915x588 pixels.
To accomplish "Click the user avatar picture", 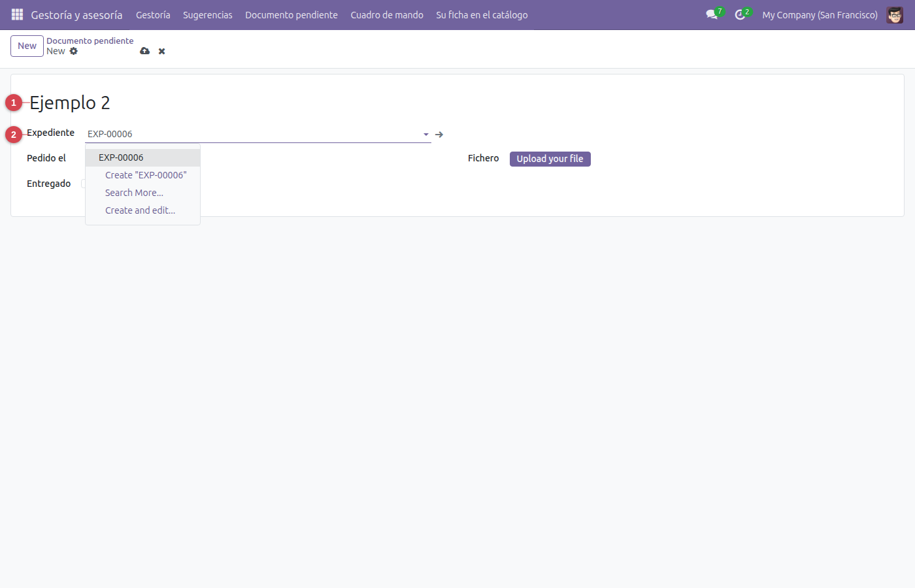I will pos(895,14).
